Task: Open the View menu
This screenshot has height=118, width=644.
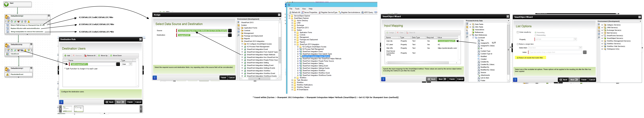Action: 304,9
